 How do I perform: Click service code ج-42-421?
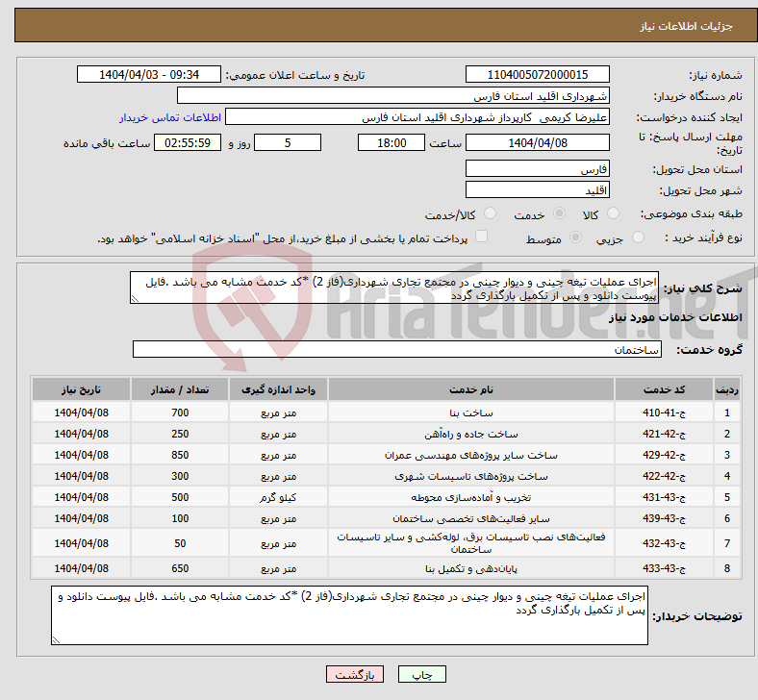click(664, 434)
